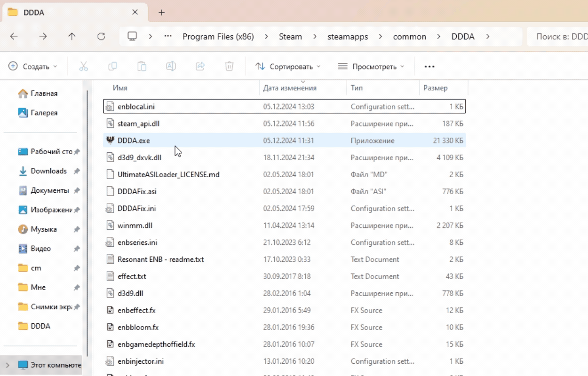Navigate to steamapps breadcrumb
588x376 pixels.
348,37
